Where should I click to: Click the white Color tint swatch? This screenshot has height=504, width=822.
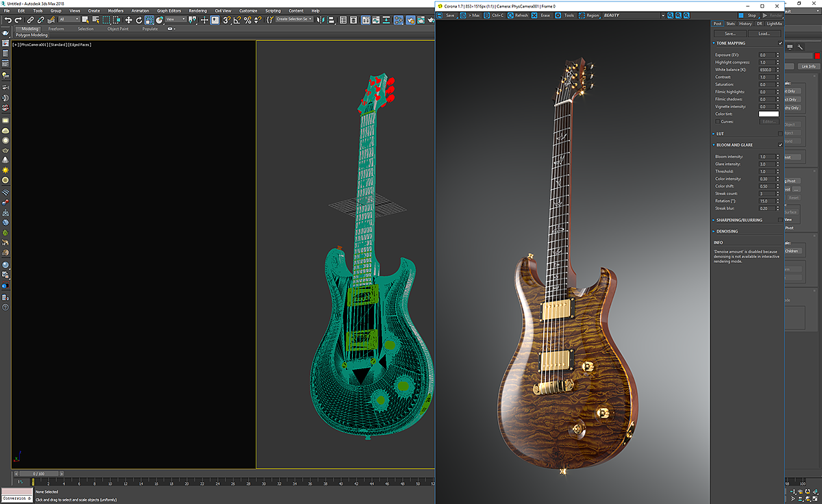(x=769, y=114)
